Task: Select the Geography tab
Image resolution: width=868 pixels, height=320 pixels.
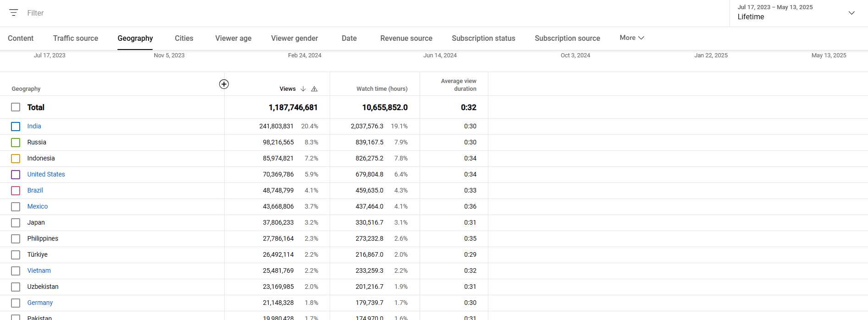Action: [x=135, y=39]
